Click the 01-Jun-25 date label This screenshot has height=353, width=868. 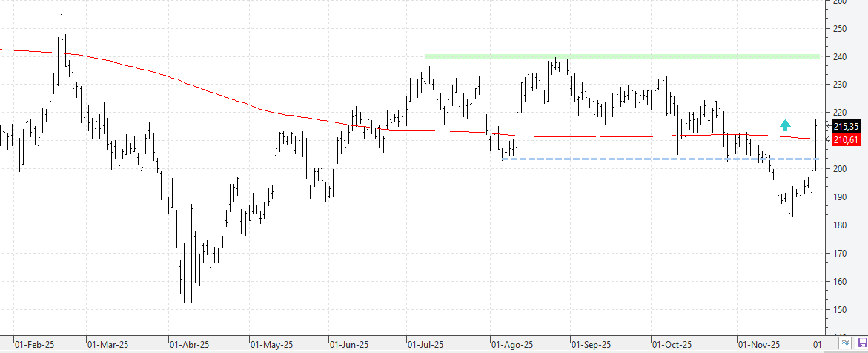pos(350,344)
